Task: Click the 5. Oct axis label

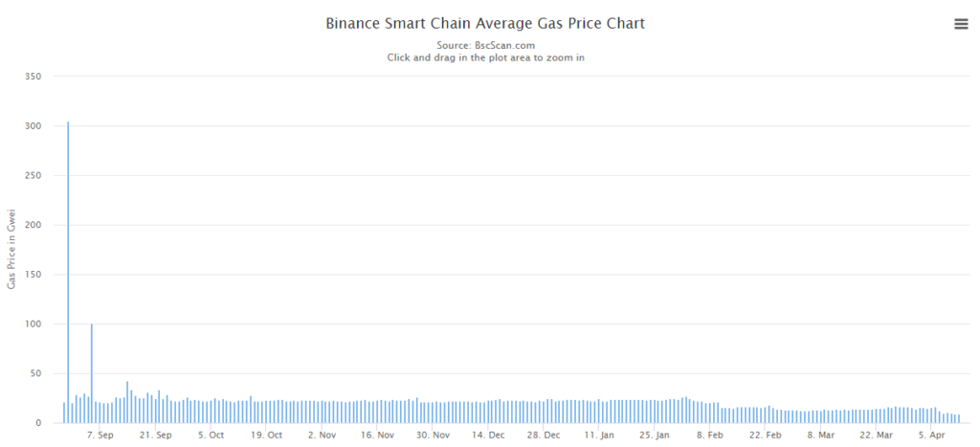Action: (212, 435)
